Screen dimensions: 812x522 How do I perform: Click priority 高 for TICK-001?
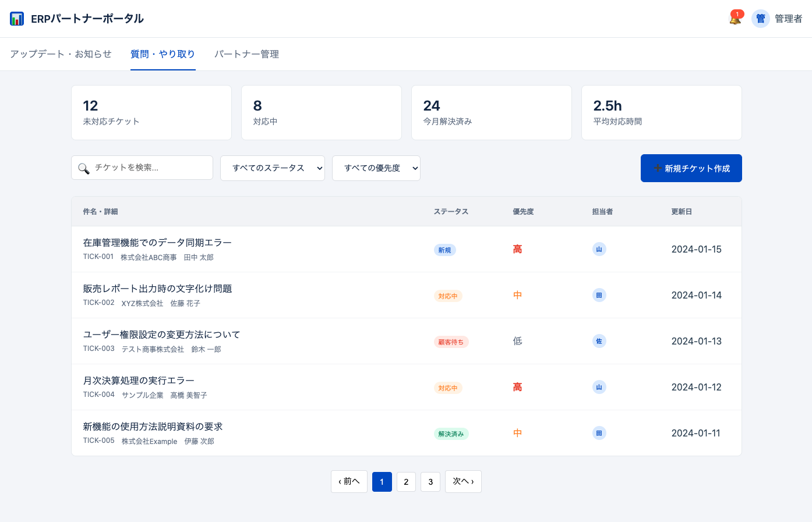(517, 249)
